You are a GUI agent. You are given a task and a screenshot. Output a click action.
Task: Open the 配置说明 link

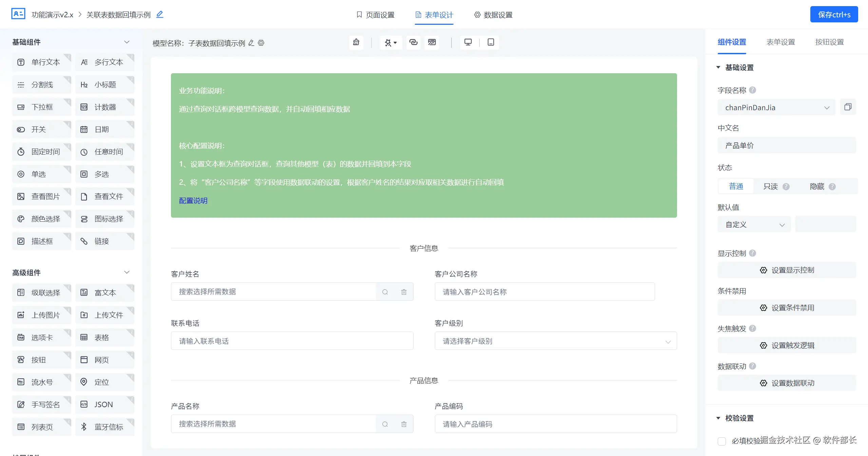tap(193, 201)
